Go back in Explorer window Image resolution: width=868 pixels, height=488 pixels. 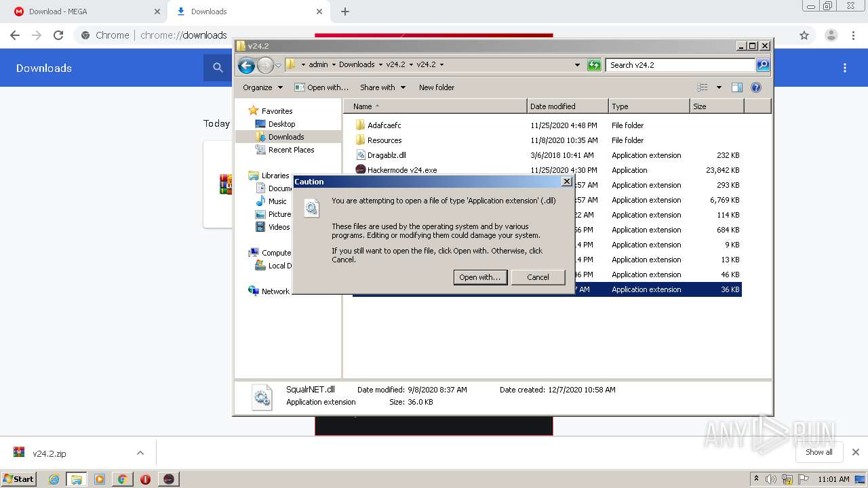[x=246, y=65]
